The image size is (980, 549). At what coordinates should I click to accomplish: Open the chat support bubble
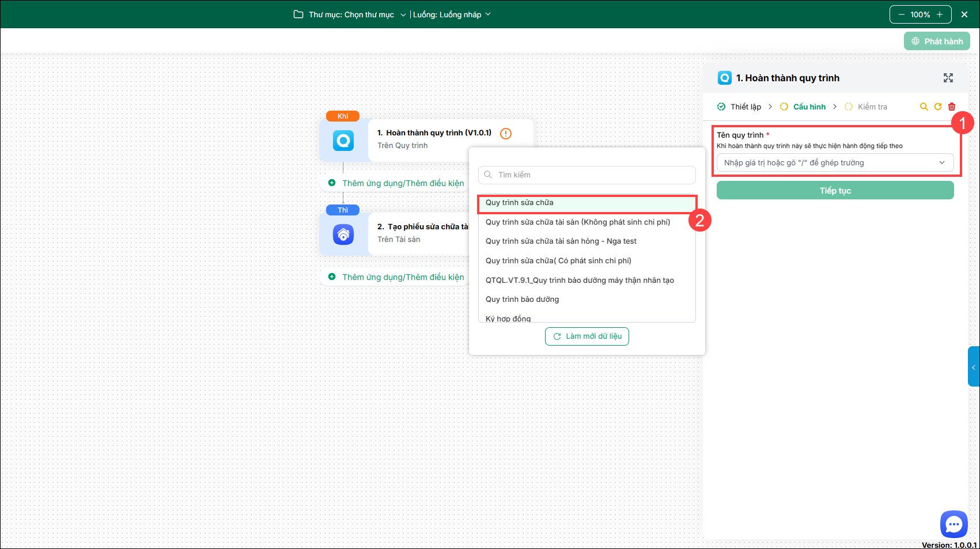(953, 524)
